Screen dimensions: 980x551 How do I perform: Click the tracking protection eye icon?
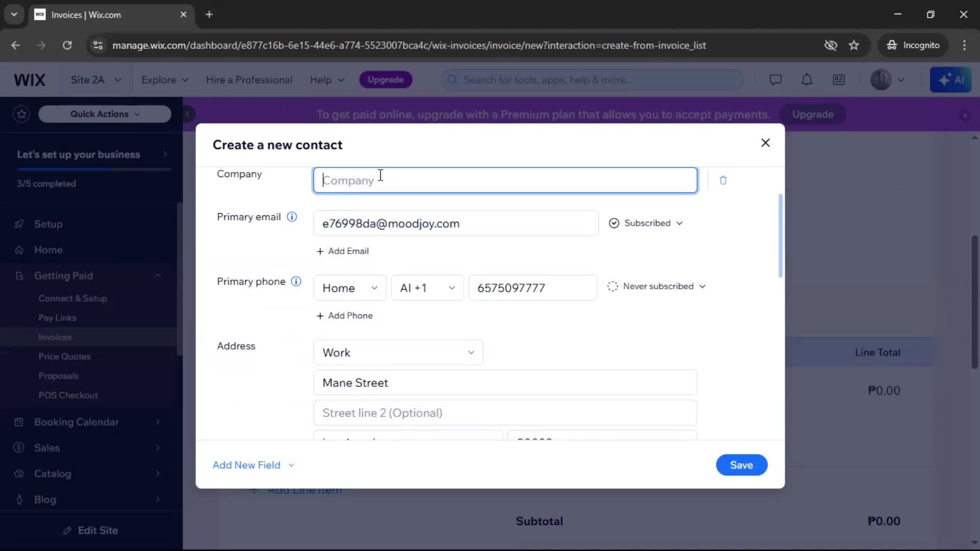pyautogui.click(x=830, y=45)
